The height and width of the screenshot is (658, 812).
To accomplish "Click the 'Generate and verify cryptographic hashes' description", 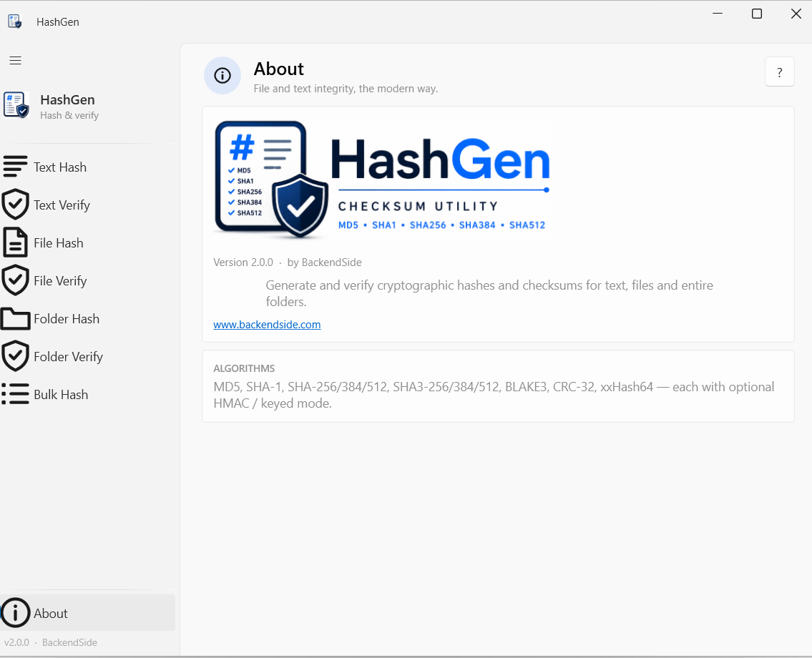I will (489, 293).
